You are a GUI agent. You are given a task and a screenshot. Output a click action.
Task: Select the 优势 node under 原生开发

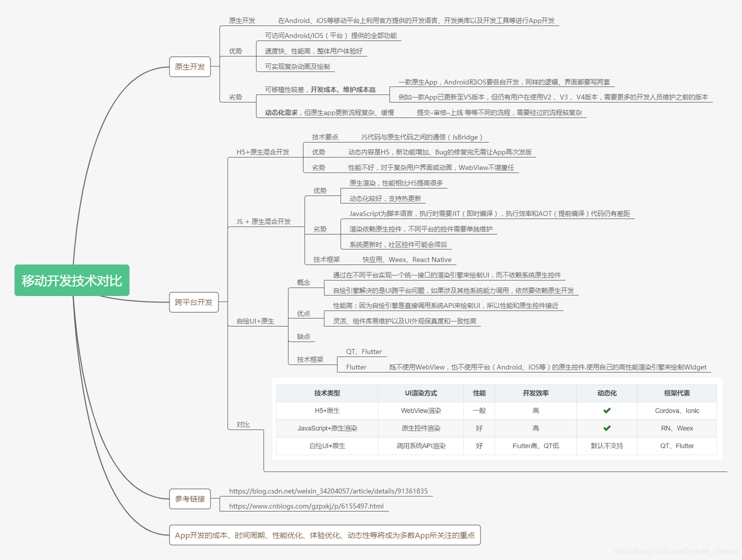click(x=235, y=51)
